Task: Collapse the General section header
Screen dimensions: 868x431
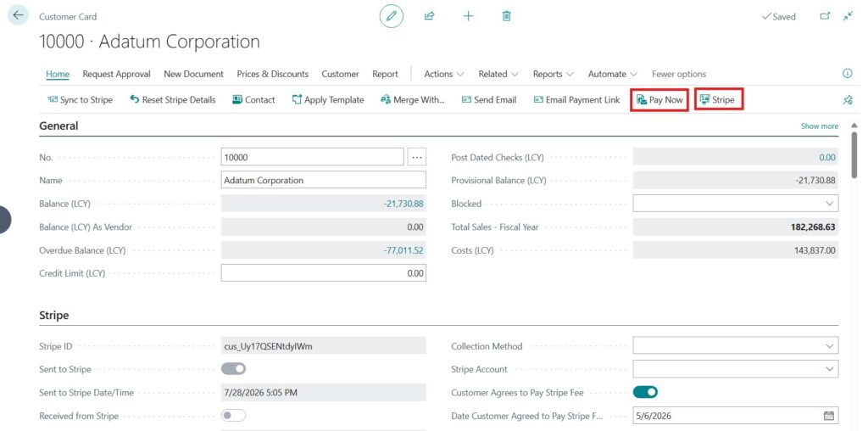Action: pos(58,126)
